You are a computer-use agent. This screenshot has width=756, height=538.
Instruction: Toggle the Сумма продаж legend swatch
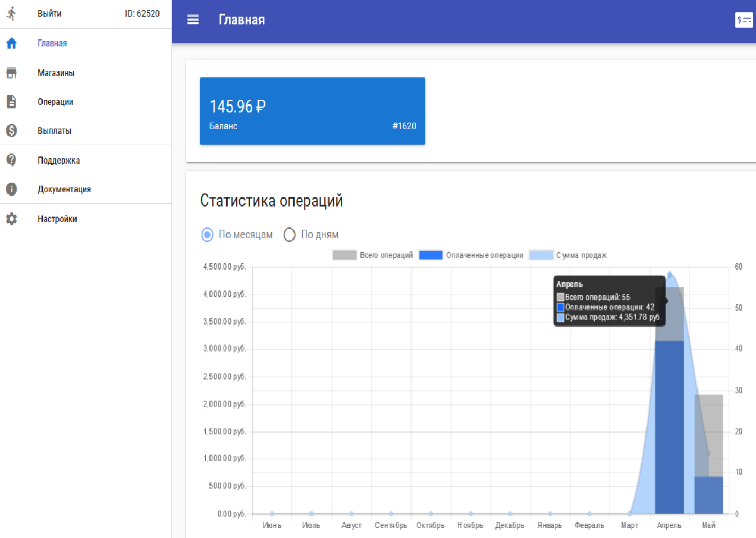pos(541,255)
